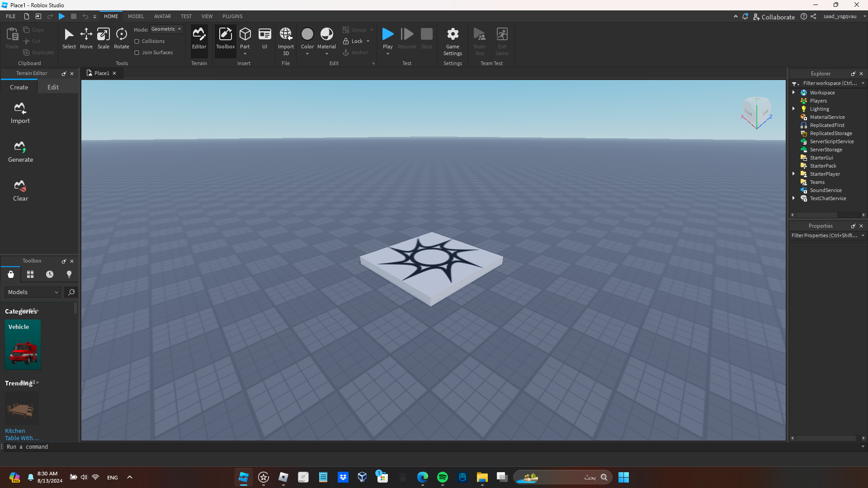This screenshot has height=488, width=868.
Task: Expand the Workspace tree node
Action: point(793,93)
